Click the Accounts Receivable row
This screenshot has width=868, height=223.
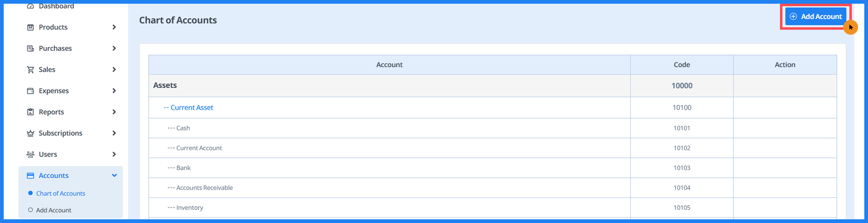click(493, 188)
